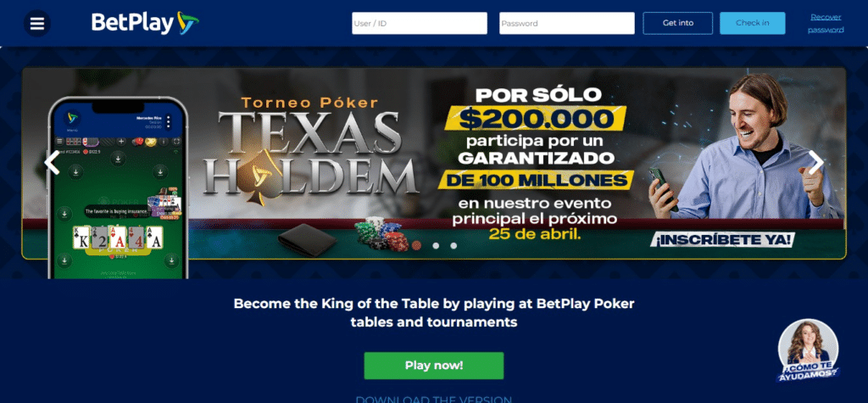The image size is (868, 403).
Task: Click the green Play now! button
Action: [434, 366]
